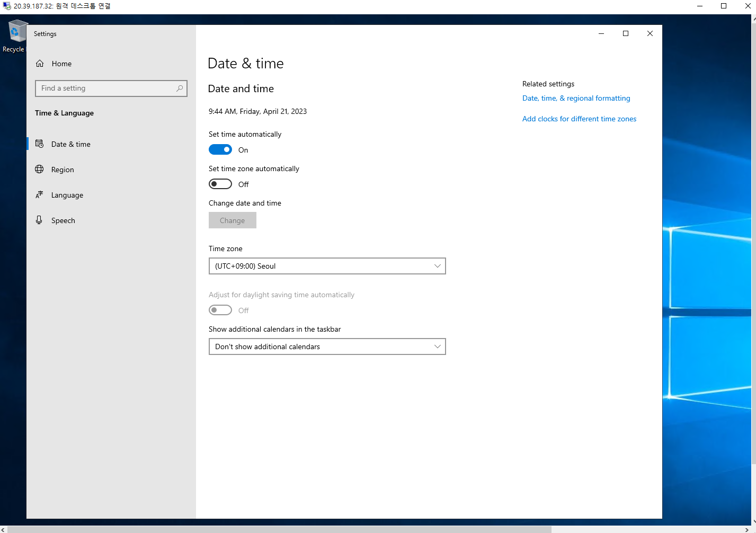The width and height of the screenshot is (756, 533).
Task: Open the Language settings section
Action: [x=111, y=195]
